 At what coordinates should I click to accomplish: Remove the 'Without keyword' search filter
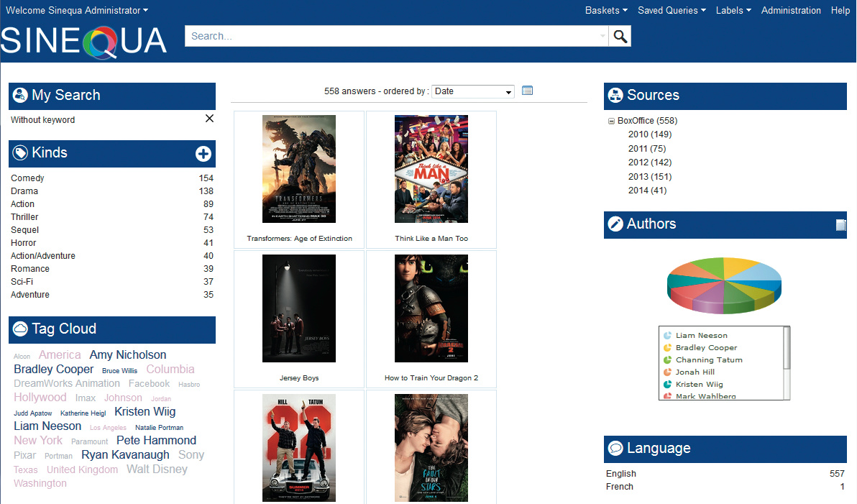pos(209,119)
